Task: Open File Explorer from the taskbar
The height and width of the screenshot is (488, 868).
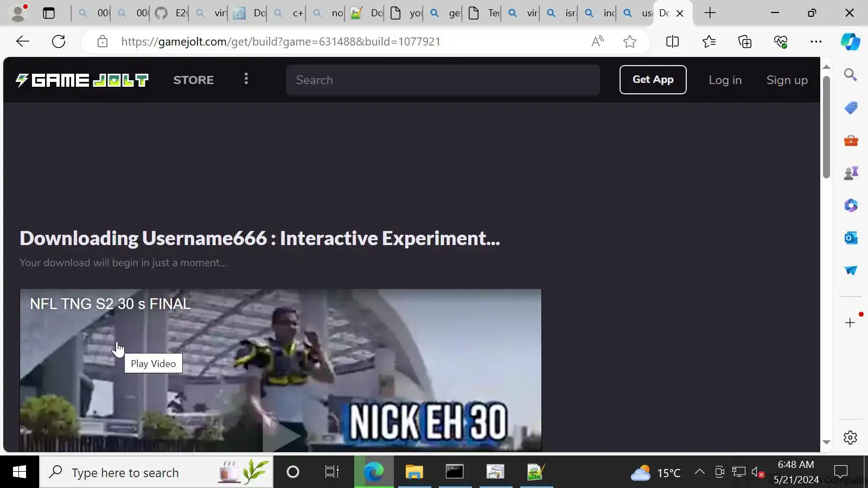Action: point(414,472)
